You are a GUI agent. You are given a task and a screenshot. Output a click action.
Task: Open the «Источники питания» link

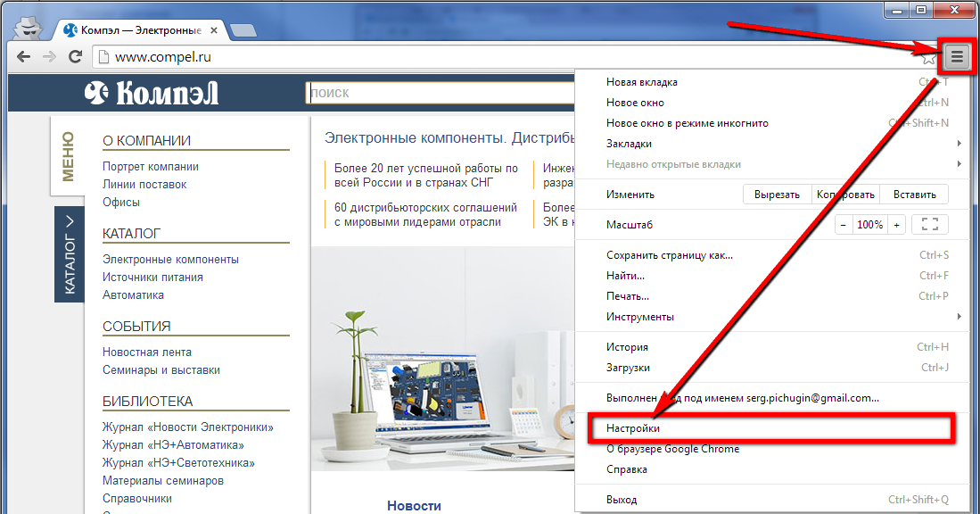click(x=152, y=277)
